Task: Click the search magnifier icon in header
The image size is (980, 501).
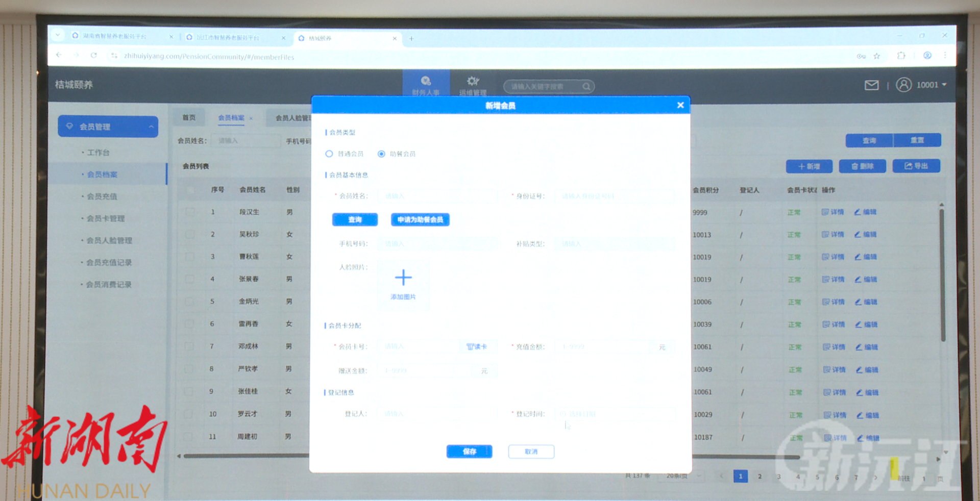Action: tap(586, 87)
